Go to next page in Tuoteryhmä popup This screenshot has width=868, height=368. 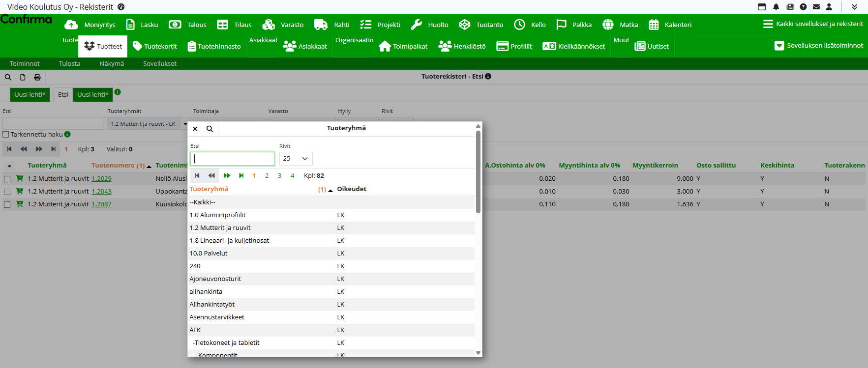(227, 175)
